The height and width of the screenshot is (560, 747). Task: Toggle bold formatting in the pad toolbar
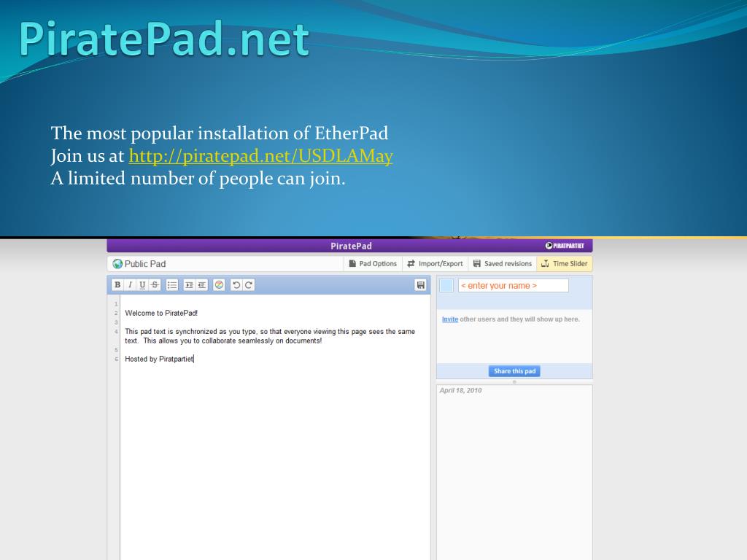tap(117, 285)
